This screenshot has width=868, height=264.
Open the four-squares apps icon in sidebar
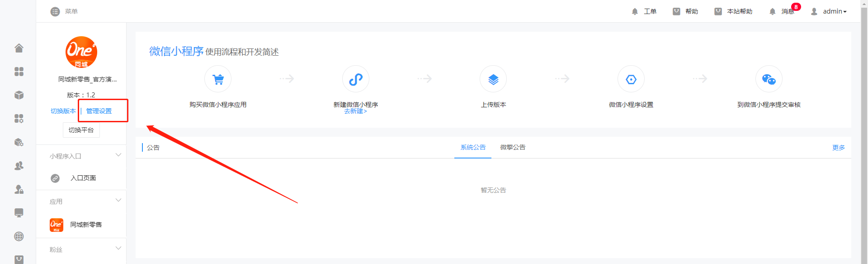19,72
